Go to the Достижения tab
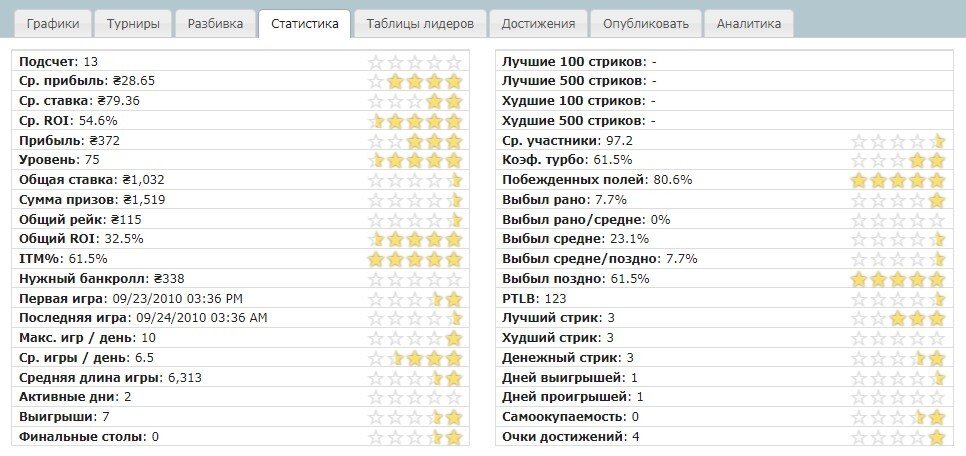 (538, 24)
